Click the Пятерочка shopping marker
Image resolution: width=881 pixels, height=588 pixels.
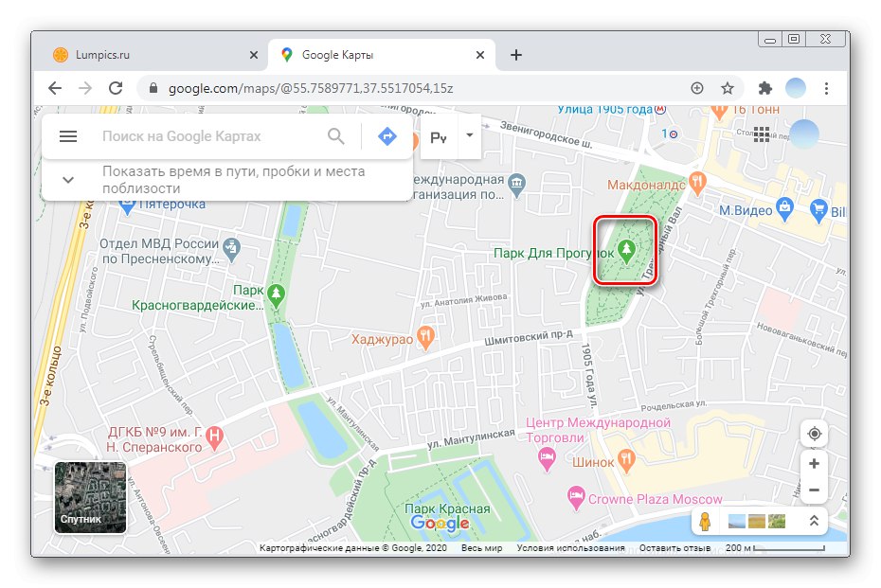coord(128,206)
